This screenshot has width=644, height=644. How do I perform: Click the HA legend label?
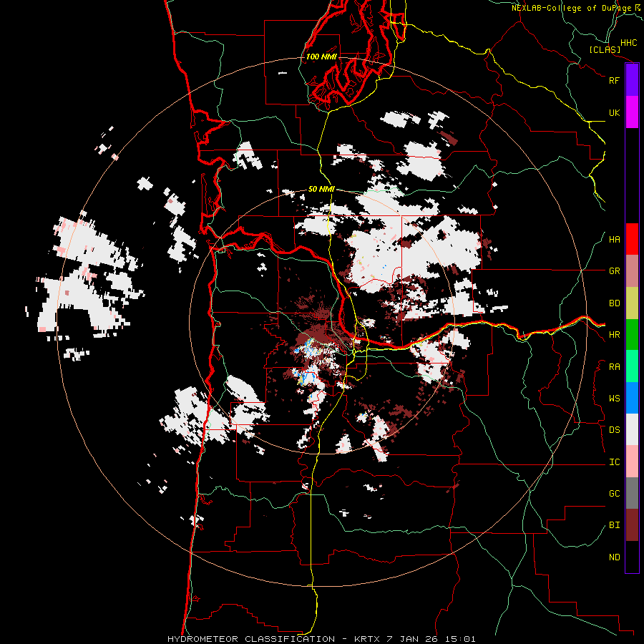tap(614, 240)
